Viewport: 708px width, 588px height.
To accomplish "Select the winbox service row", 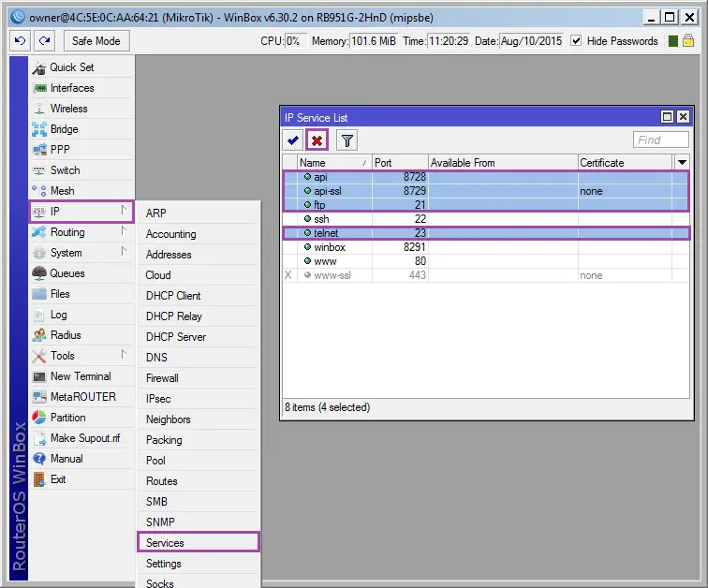I will (x=486, y=247).
